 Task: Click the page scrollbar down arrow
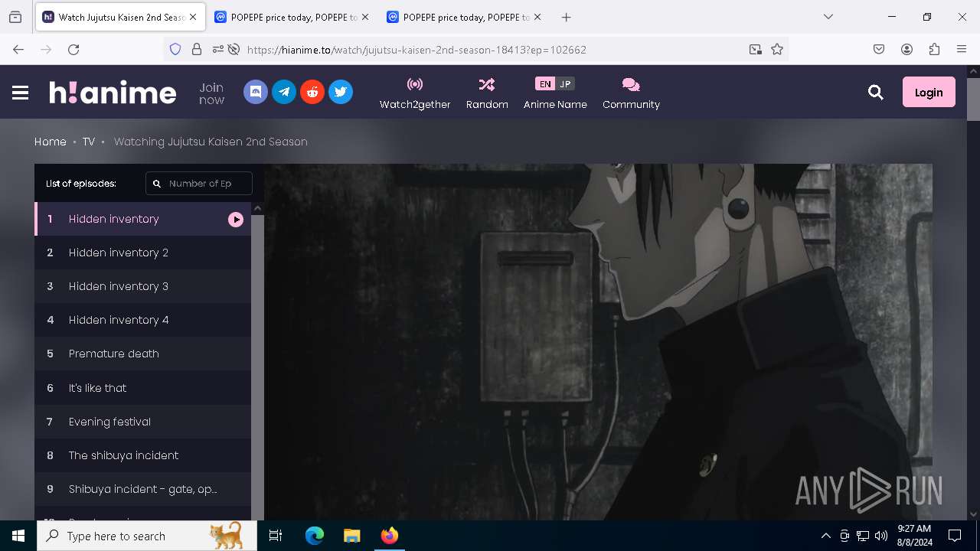[973, 514]
